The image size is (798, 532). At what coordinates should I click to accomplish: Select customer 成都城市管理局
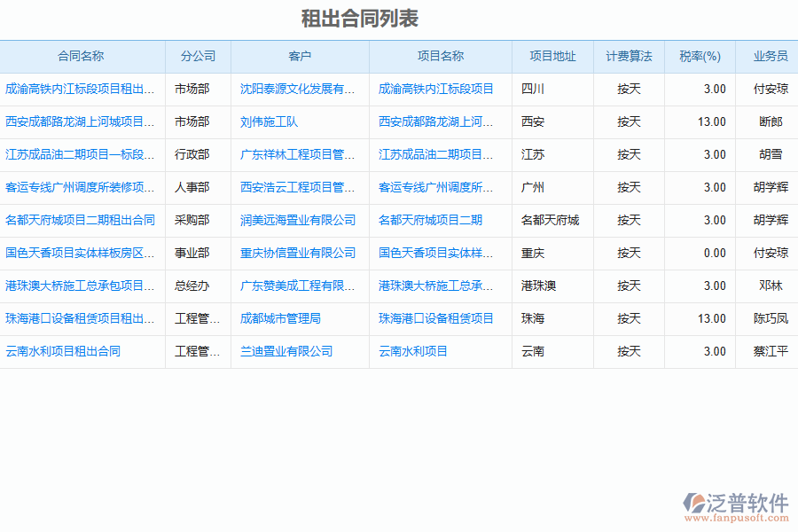280,318
